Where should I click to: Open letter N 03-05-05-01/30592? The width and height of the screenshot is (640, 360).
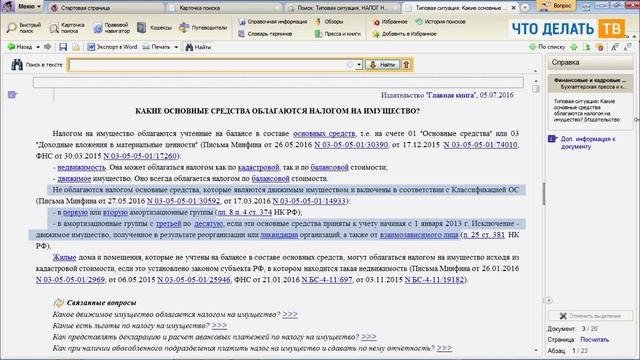pos(184,201)
